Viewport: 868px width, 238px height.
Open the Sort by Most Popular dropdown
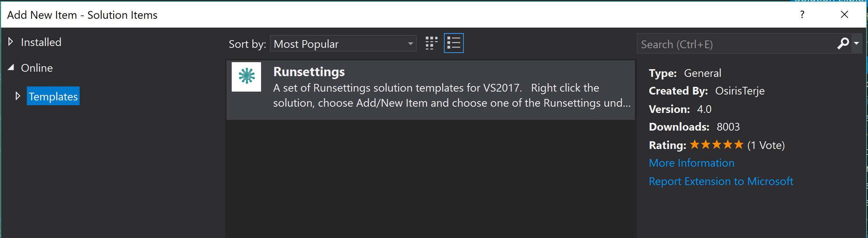tap(343, 43)
